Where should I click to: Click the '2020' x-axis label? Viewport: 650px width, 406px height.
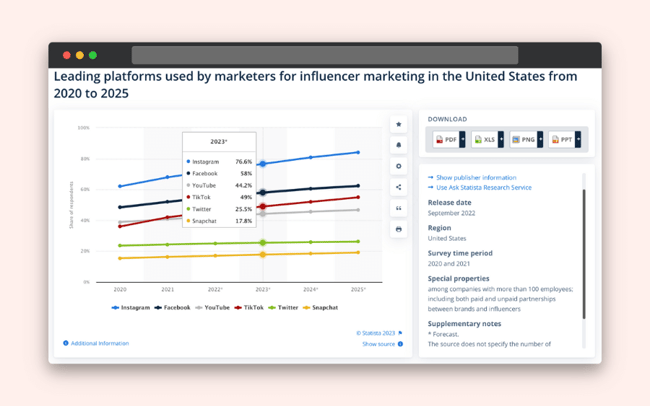(120, 289)
